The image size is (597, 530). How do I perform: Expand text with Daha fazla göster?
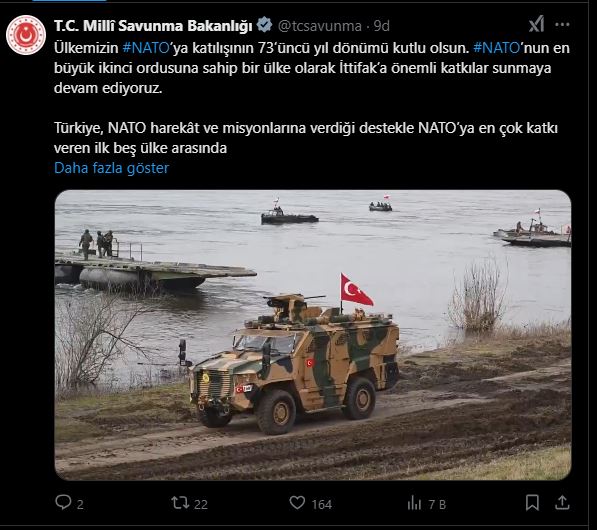[112, 168]
